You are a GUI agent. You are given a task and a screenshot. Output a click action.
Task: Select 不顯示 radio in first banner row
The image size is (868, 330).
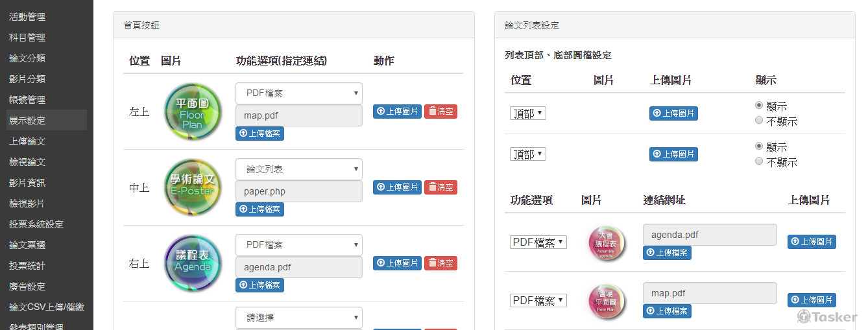(759, 120)
